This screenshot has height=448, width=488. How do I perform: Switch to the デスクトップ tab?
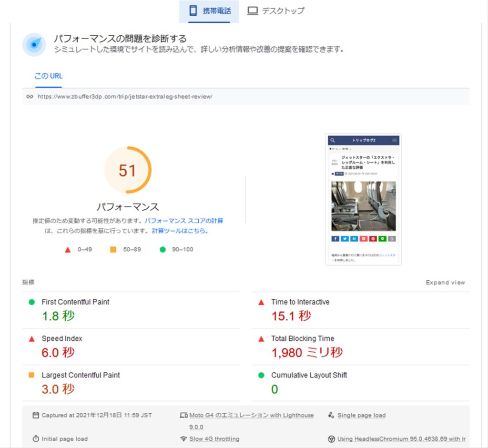click(276, 11)
